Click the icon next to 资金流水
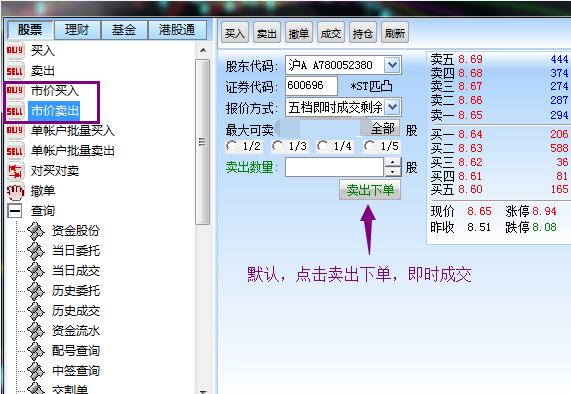 pyautogui.click(x=36, y=331)
